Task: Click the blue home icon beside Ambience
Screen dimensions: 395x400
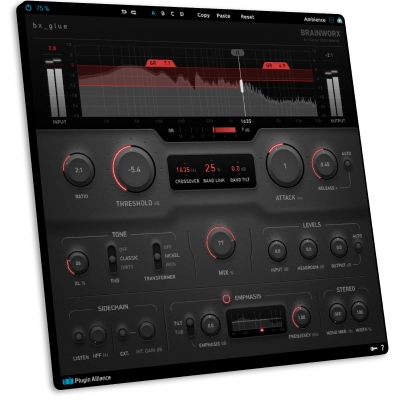Action: pos(339,20)
